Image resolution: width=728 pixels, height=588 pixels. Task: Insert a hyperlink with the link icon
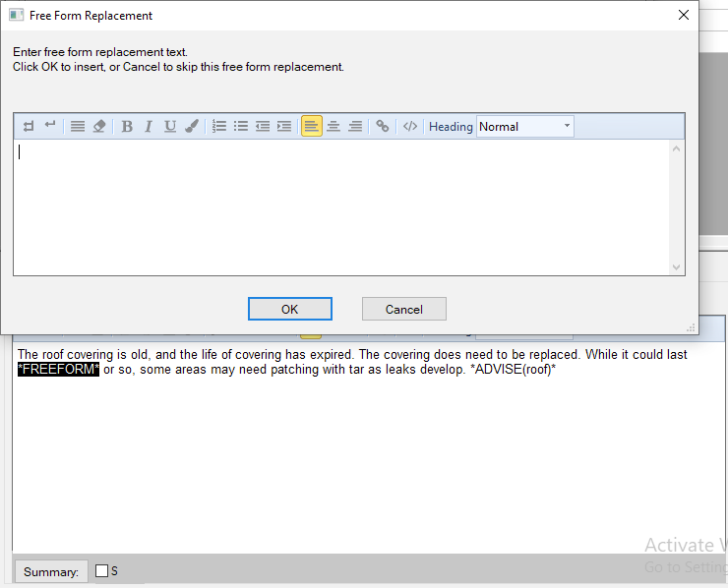(383, 126)
